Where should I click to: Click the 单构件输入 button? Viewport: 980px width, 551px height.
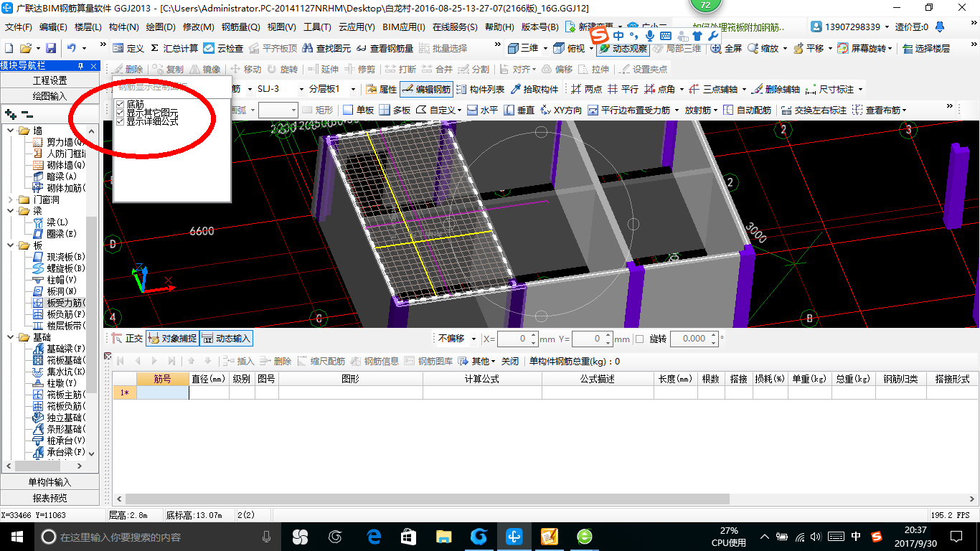(50, 482)
